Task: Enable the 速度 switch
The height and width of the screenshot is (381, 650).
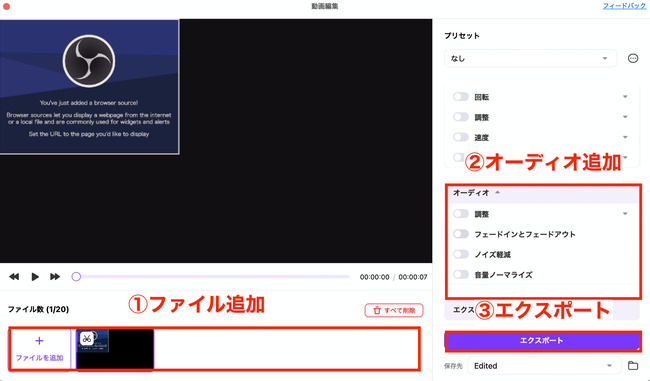Action: [x=461, y=137]
